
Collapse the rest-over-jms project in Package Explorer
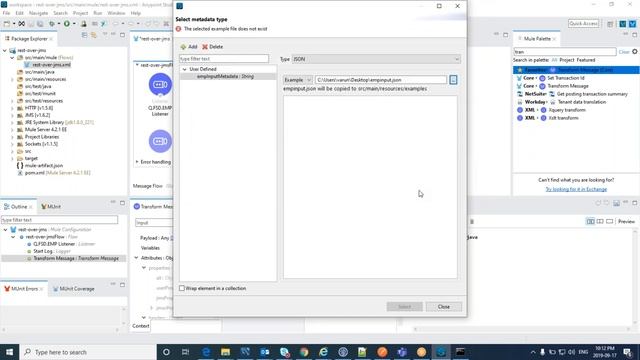5,51
